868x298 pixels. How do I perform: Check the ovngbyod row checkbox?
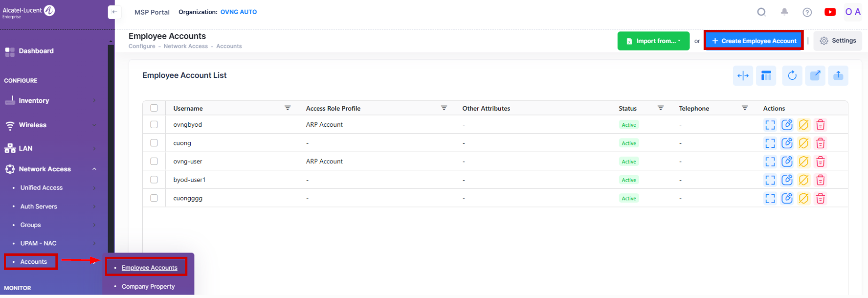154,124
